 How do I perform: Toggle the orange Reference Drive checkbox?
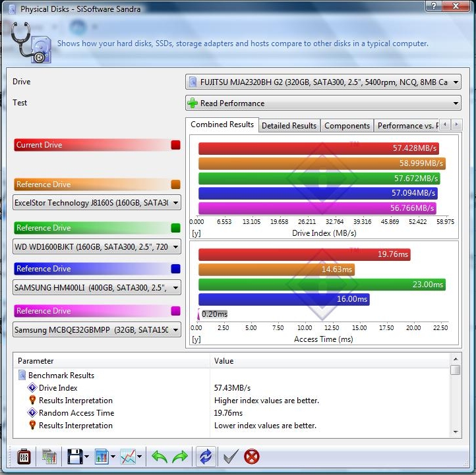(x=175, y=184)
